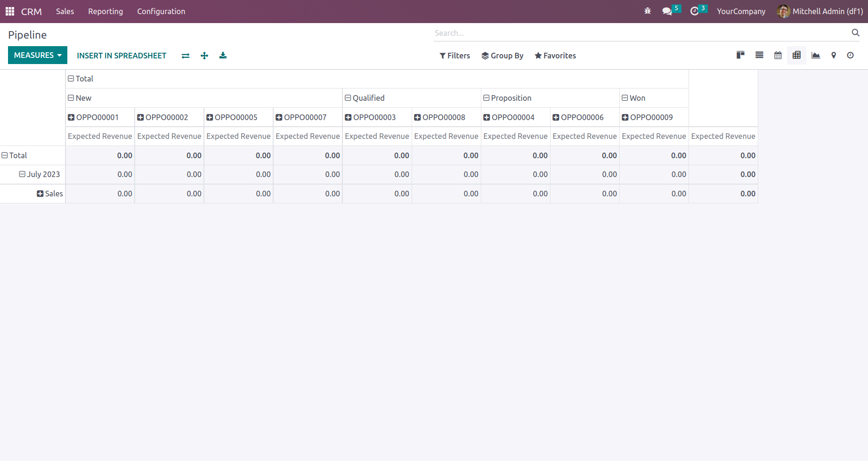
Task: Switch to Calendar view
Action: point(778,55)
